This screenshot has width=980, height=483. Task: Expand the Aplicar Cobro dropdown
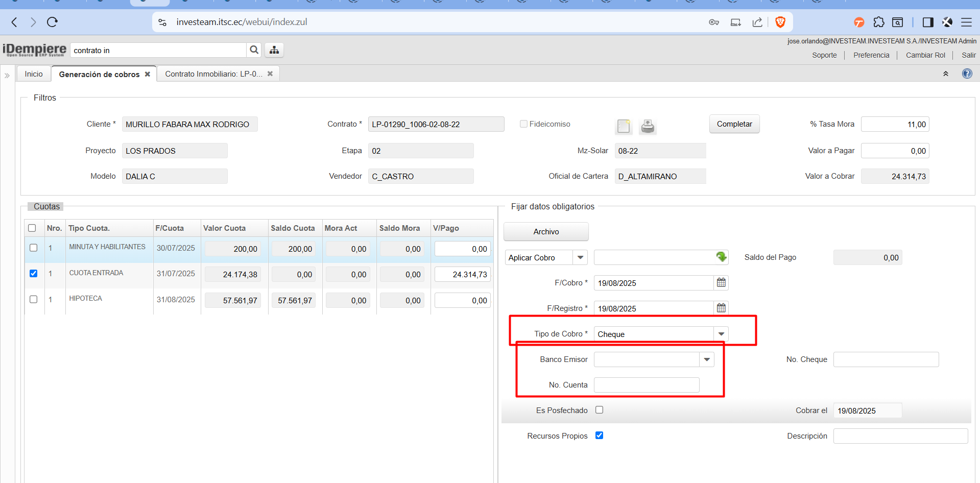tap(580, 257)
